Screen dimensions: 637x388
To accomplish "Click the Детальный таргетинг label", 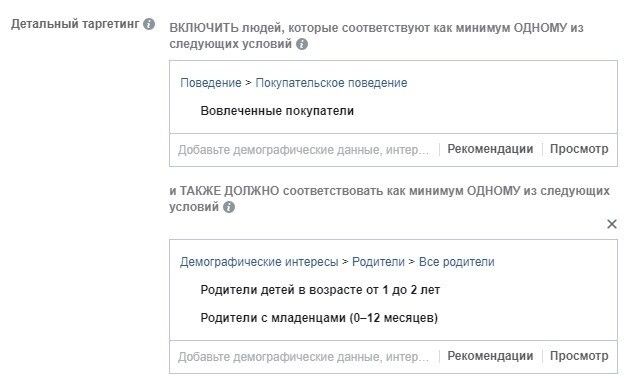I will (x=75, y=24).
